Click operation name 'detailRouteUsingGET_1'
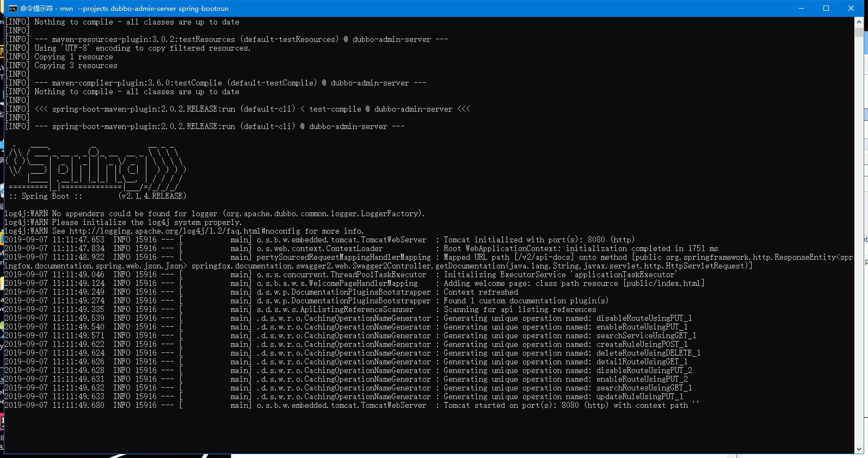The width and height of the screenshot is (868, 458). pyautogui.click(x=642, y=362)
